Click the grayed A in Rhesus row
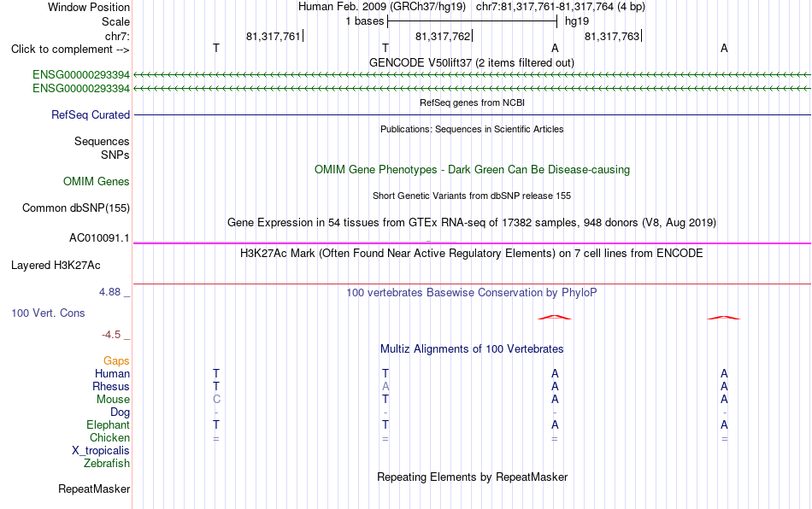The image size is (812, 509). (385, 386)
